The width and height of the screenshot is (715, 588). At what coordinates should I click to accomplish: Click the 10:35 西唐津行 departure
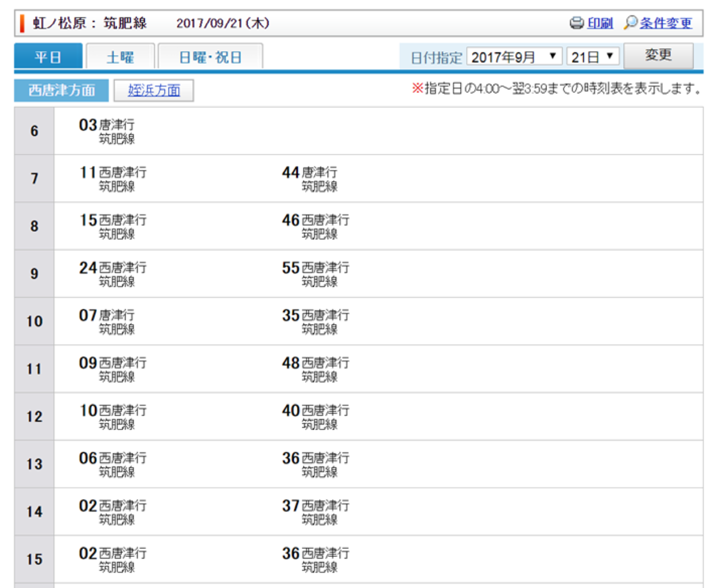coord(315,322)
